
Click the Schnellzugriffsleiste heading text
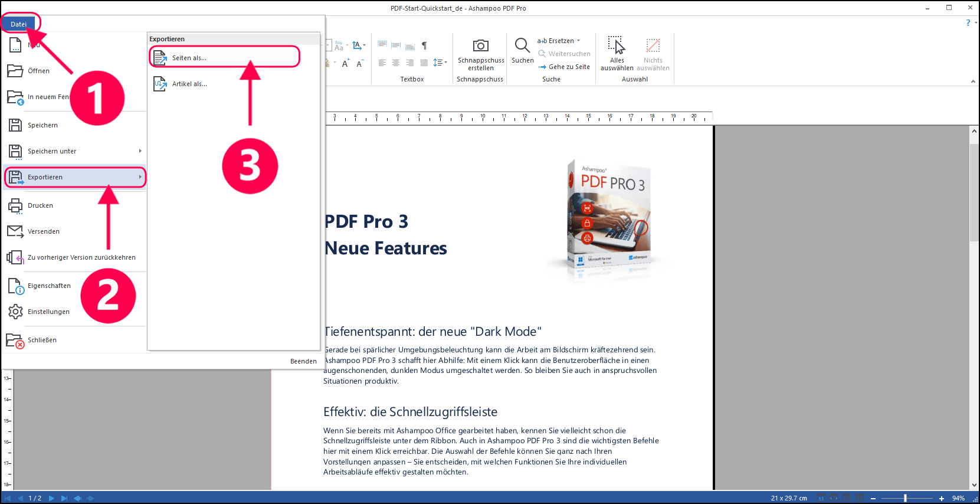tap(410, 412)
